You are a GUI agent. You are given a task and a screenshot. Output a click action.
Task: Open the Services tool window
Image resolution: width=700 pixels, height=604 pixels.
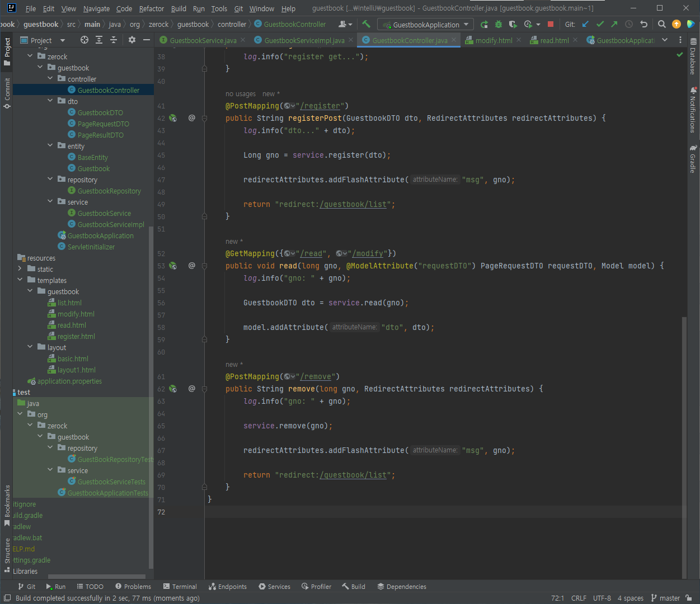point(274,587)
